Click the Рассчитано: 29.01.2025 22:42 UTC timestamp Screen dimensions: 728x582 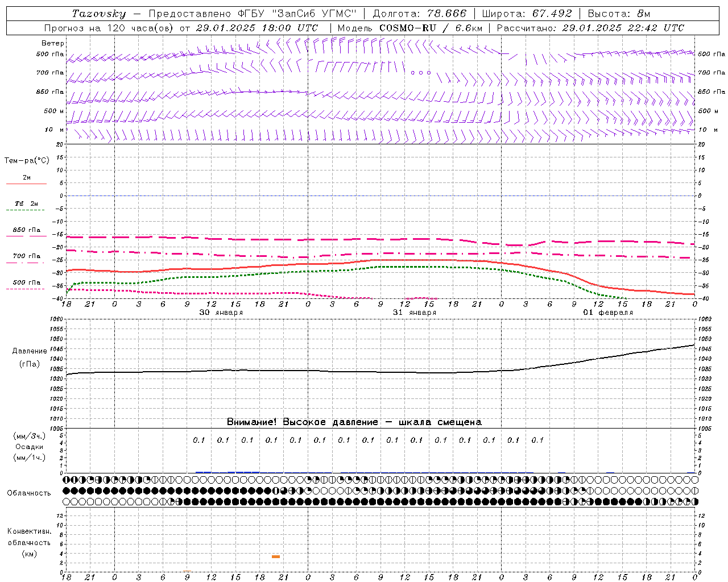(590, 28)
